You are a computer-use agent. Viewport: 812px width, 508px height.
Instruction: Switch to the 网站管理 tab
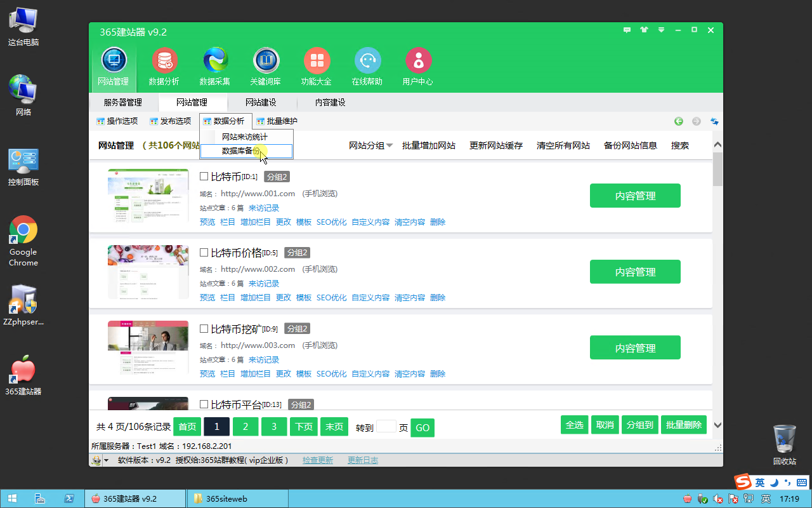192,102
